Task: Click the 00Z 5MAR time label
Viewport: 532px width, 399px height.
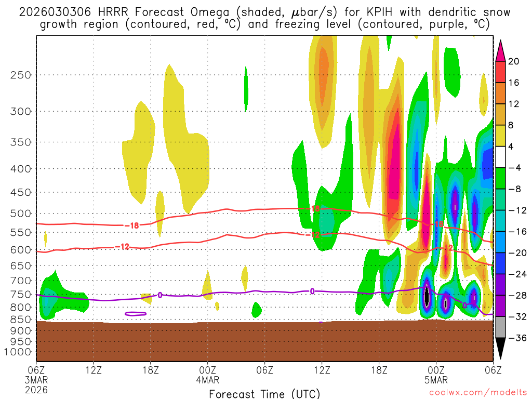Action: click(x=436, y=375)
